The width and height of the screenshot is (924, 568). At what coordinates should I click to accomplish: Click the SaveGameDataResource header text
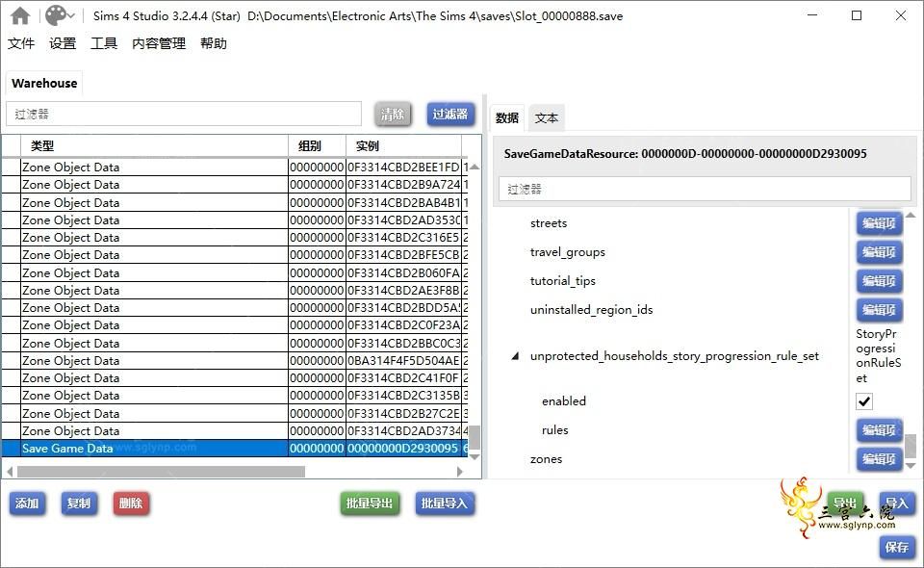(x=685, y=154)
